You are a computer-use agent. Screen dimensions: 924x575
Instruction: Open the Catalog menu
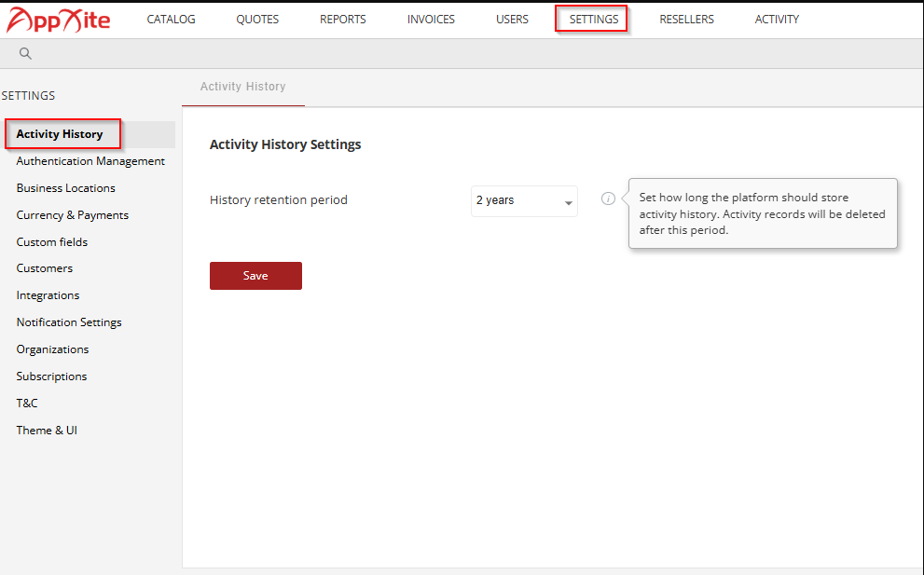tap(171, 20)
